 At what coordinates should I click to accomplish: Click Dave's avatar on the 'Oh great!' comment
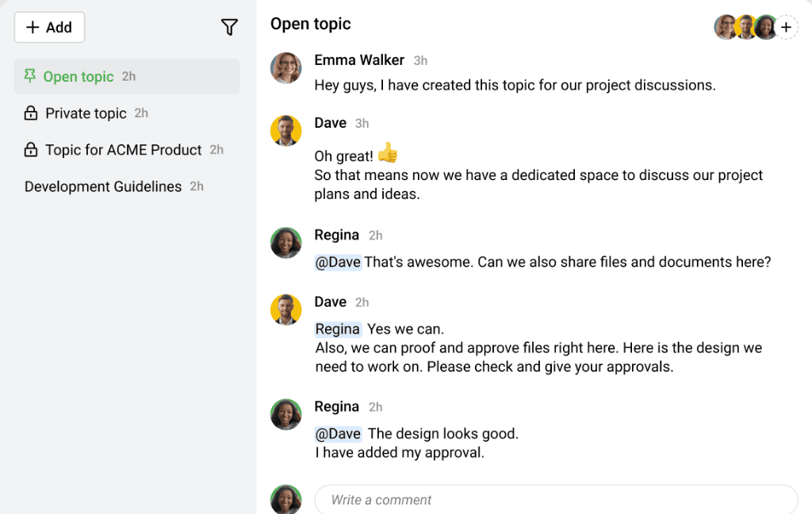[285, 131]
